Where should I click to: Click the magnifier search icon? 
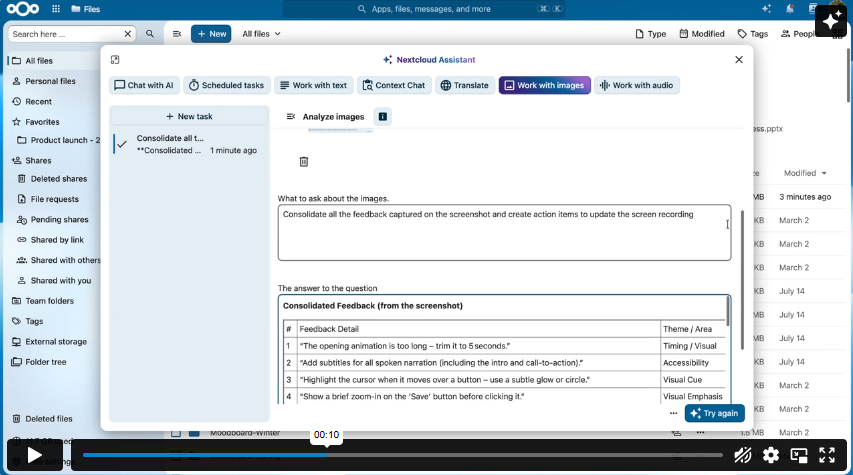click(150, 34)
